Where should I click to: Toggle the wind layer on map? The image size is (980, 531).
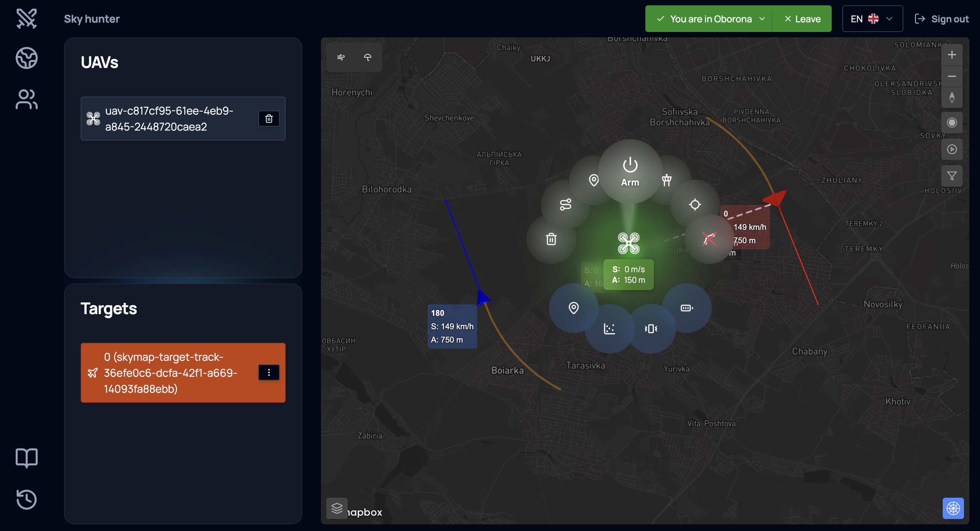click(x=341, y=57)
